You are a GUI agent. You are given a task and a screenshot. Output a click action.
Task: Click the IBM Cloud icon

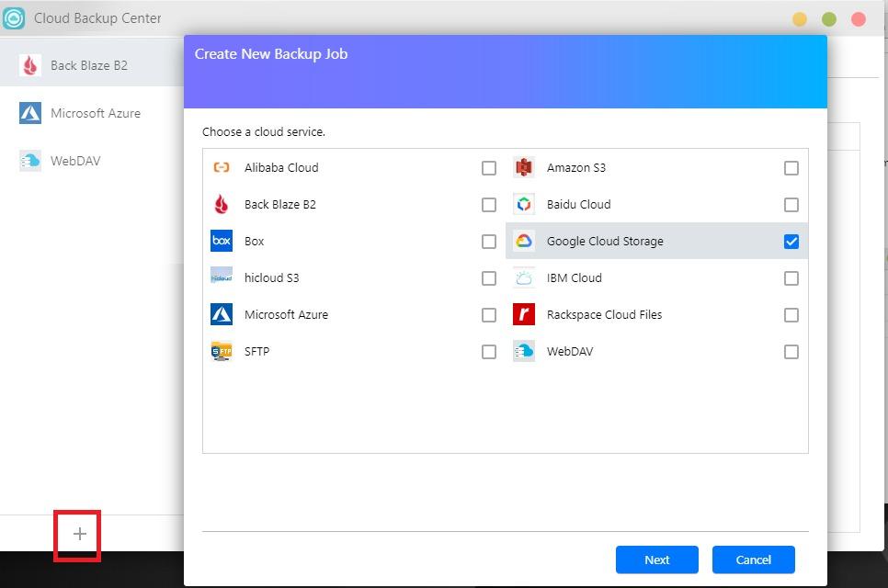[x=524, y=277]
